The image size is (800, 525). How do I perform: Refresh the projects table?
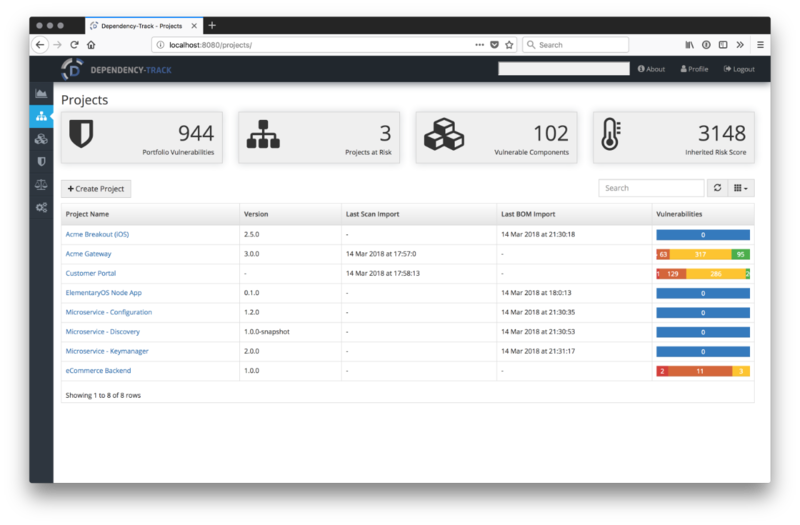pos(717,188)
